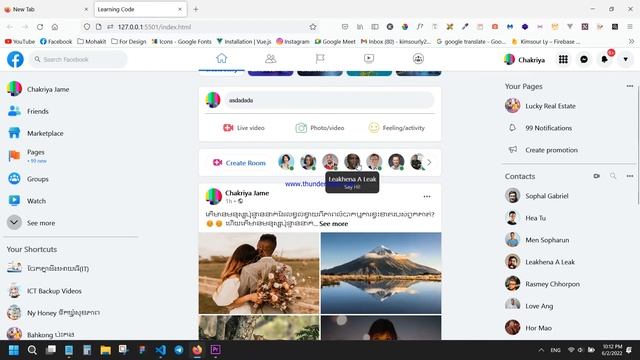Click the post composer input box
This screenshot has width=640, height=360.
pyautogui.click(x=329, y=100)
